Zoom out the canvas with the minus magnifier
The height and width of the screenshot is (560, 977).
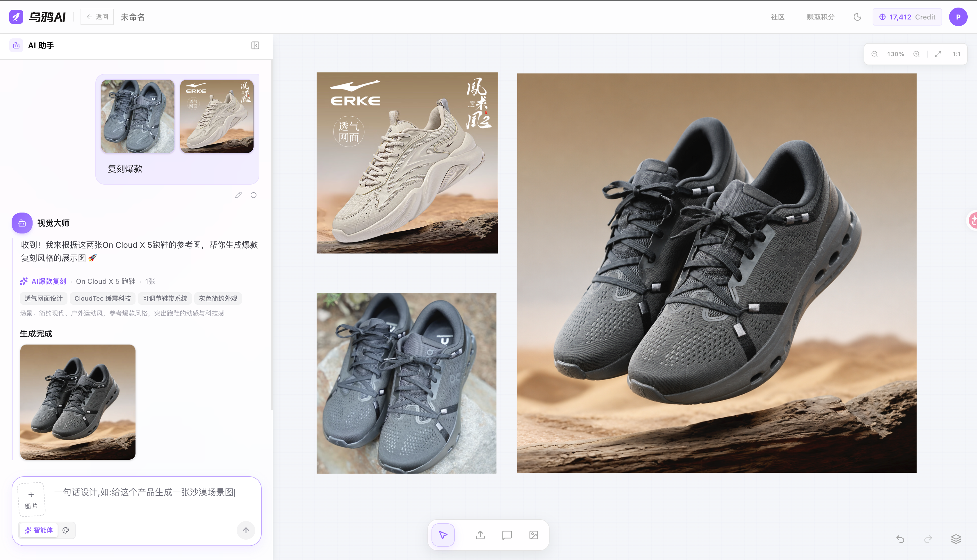tap(874, 54)
